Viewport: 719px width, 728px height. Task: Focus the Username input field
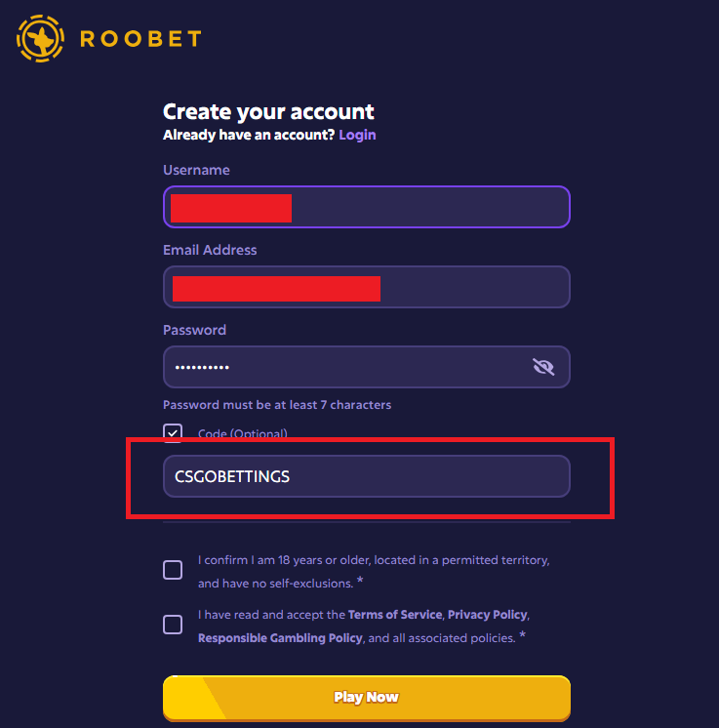click(429, 207)
